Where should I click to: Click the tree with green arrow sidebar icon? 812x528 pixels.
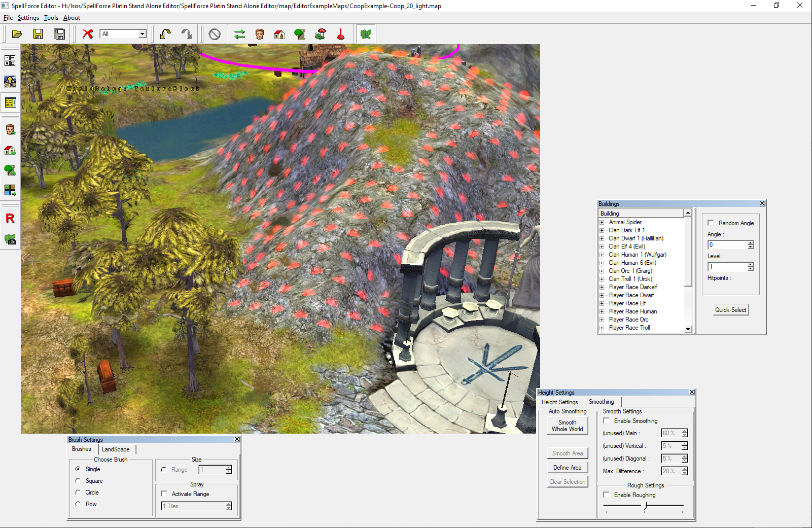(10, 170)
